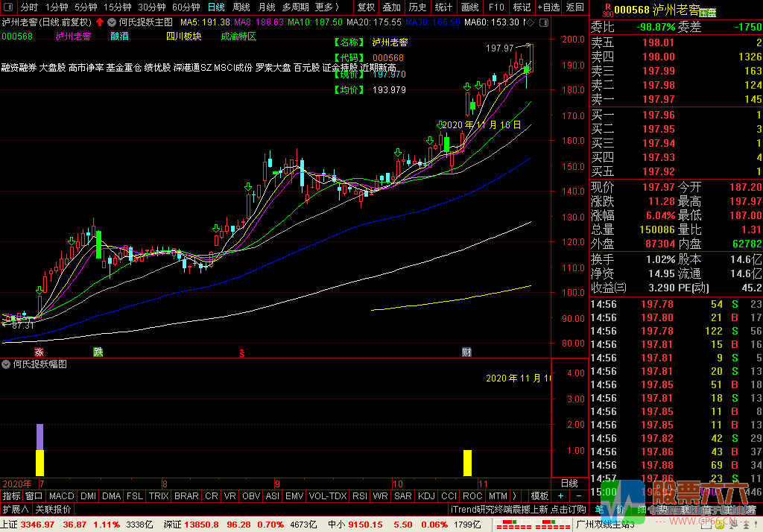Toggle 叠加 overlay comparison
Screen dimensions: 763x532
click(x=391, y=7)
